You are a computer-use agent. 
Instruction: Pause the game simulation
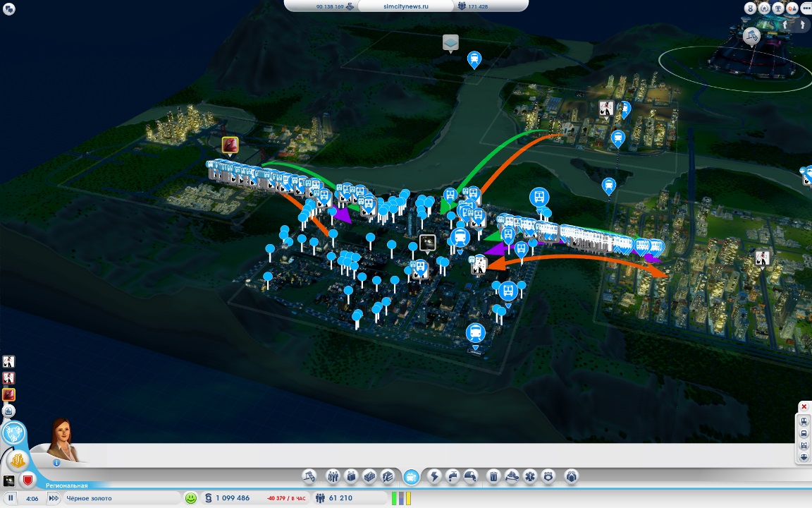pyautogui.click(x=11, y=498)
